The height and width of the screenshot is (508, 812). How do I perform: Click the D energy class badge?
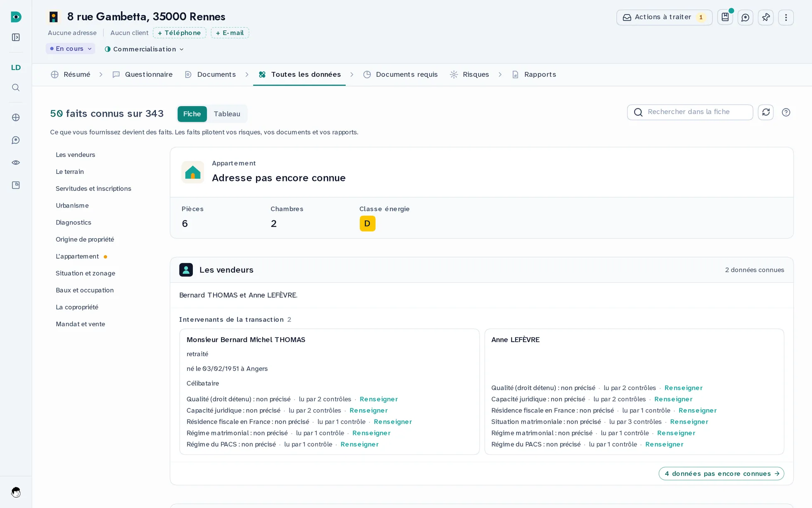coord(367,224)
